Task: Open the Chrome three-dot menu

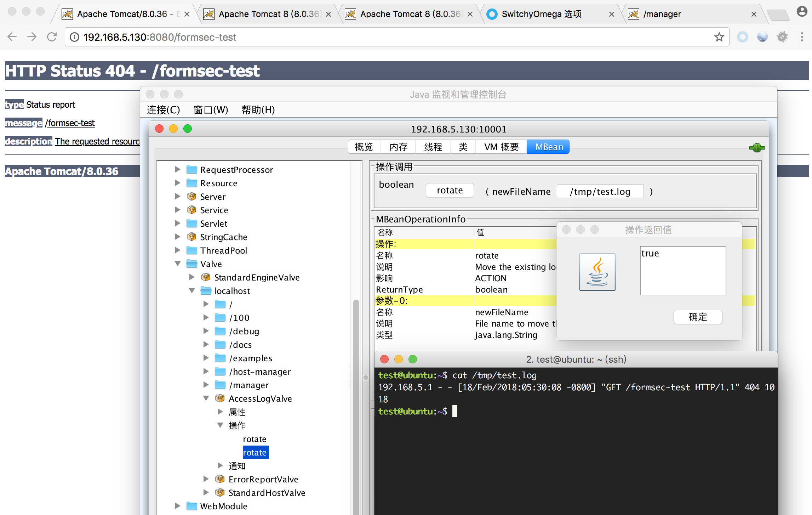Action: click(802, 37)
